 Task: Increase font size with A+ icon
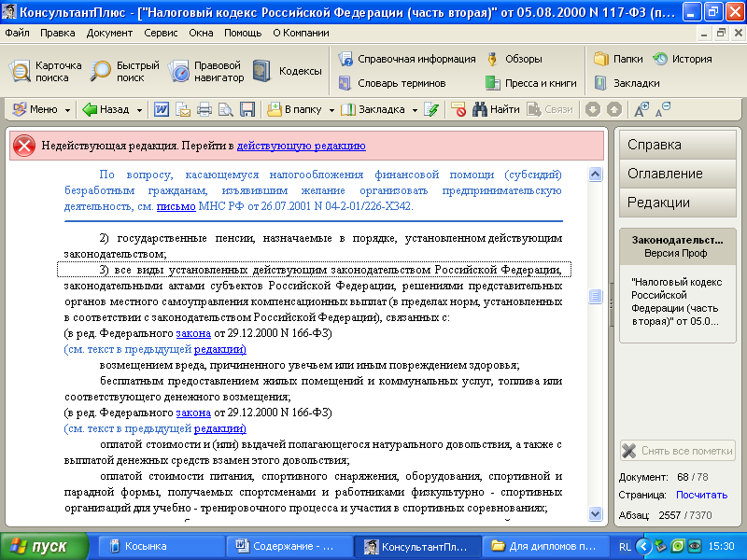coord(641,109)
